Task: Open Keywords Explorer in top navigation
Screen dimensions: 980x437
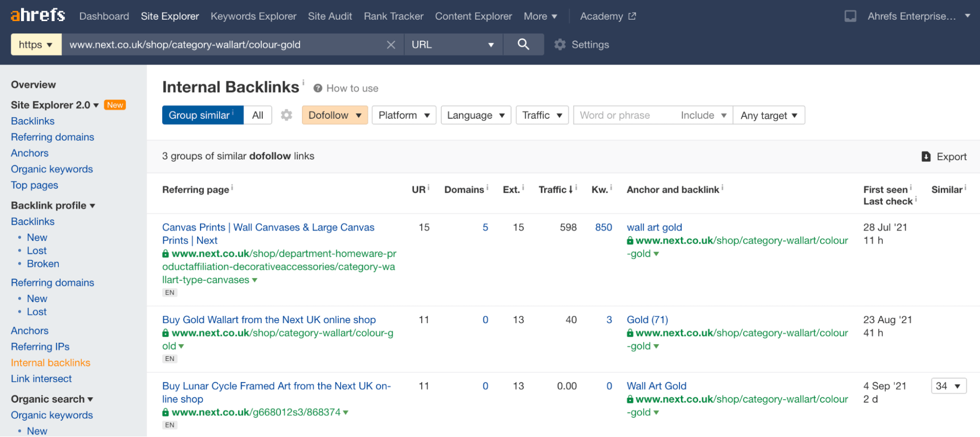Action: 253,16
